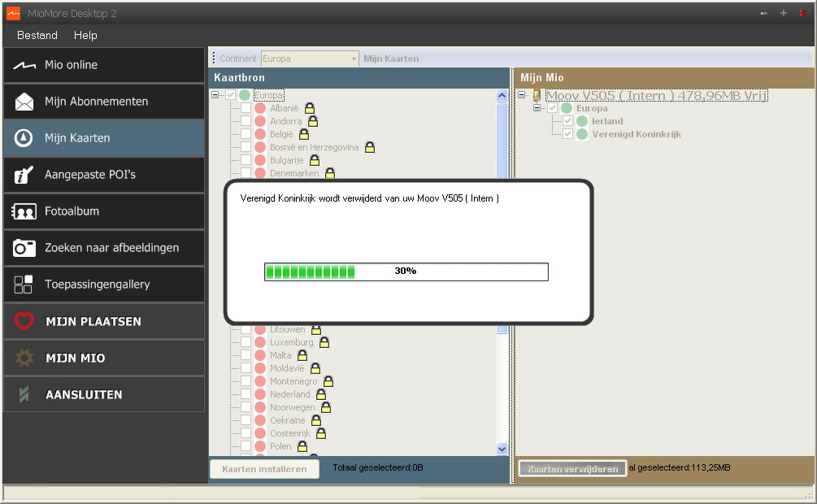Tick the Polen map checkbox
This screenshot has width=817, height=504.
click(246, 446)
